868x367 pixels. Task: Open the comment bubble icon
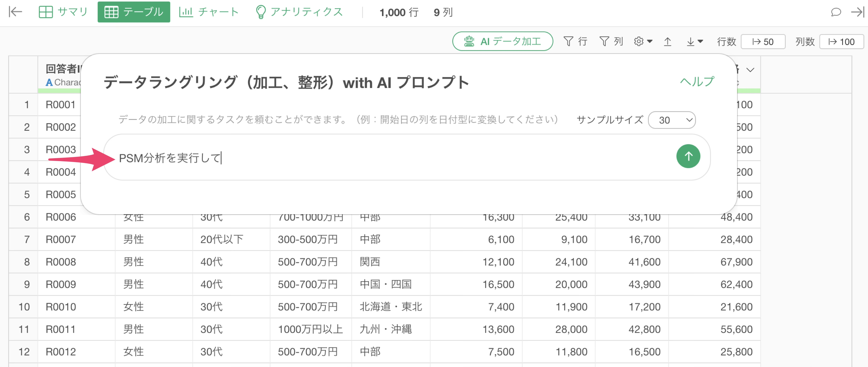pos(836,12)
